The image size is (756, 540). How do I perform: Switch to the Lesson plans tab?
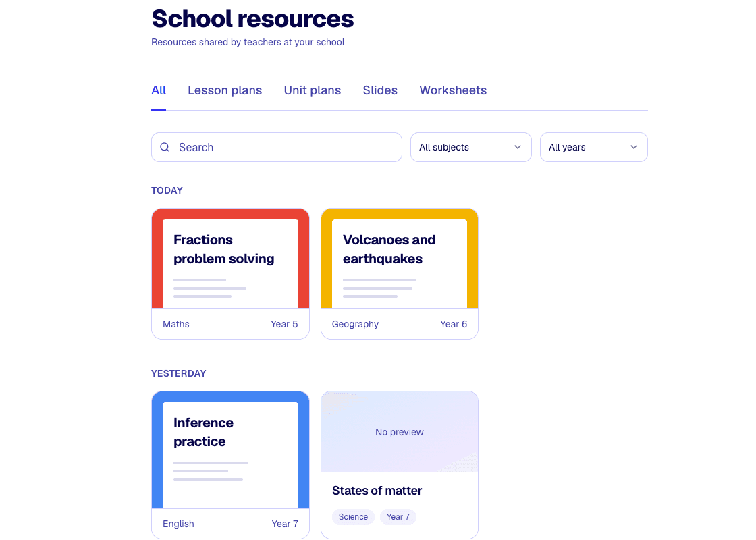225,90
